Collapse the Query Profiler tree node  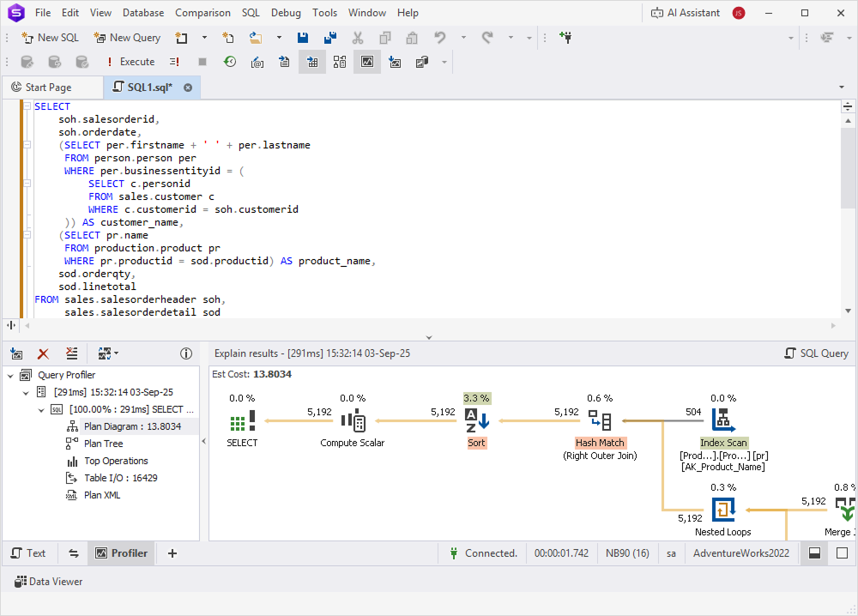[10, 374]
